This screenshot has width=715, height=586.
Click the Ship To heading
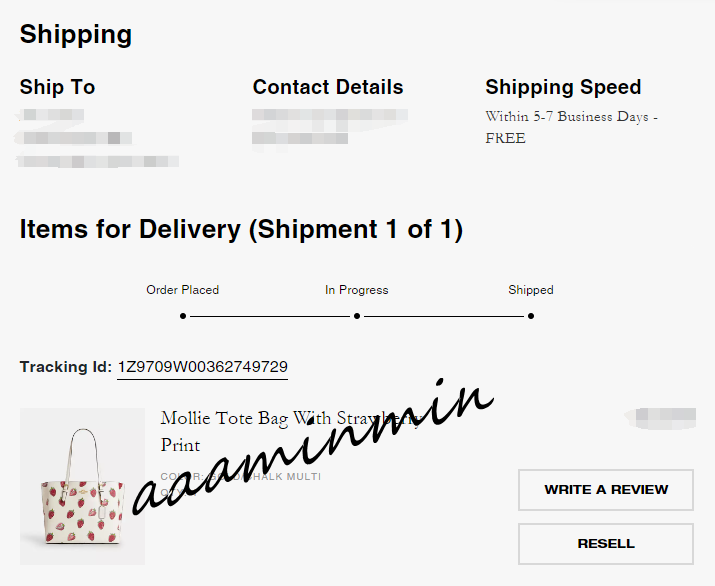(x=57, y=87)
